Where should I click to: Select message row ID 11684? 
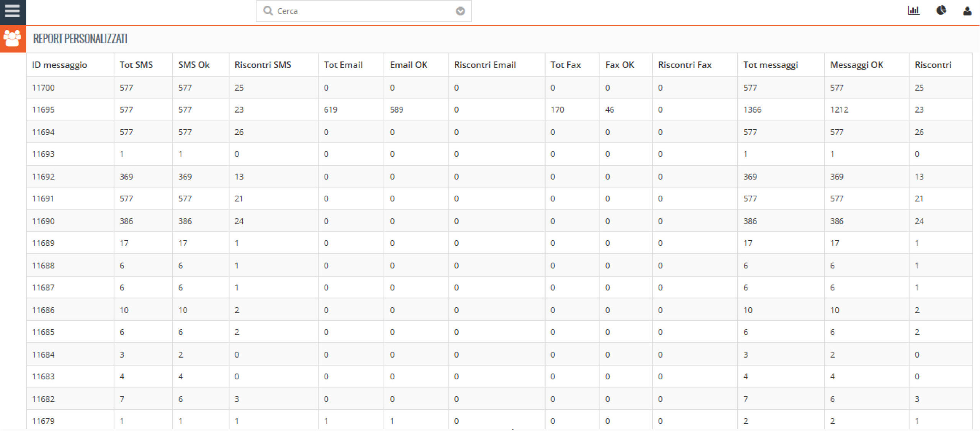pyautogui.click(x=43, y=355)
